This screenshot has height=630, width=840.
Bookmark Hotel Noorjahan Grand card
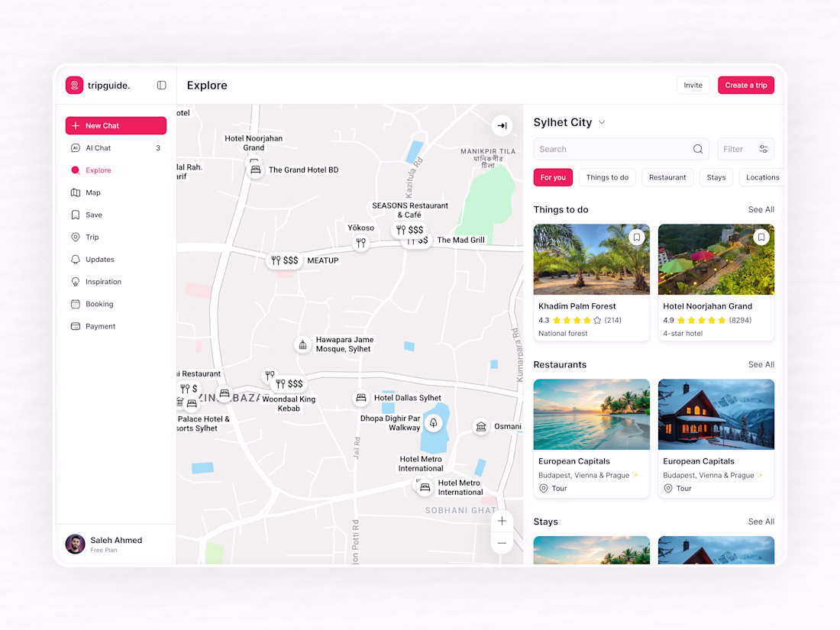(761, 237)
